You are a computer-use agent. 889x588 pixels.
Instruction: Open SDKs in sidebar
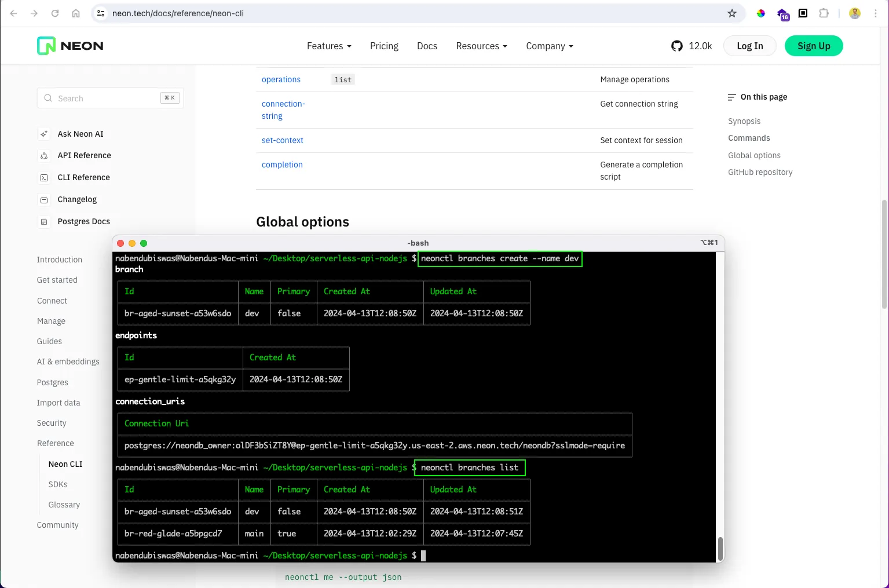point(58,484)
